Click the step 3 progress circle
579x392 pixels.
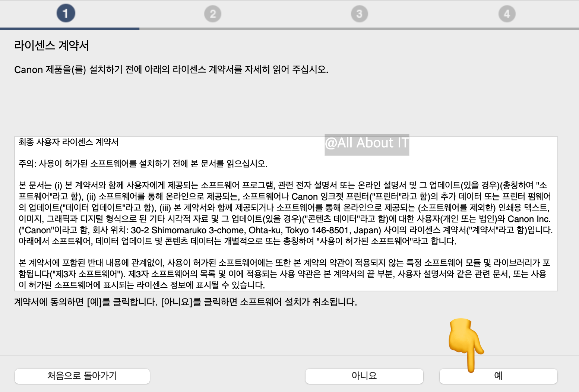coord(359,13)
